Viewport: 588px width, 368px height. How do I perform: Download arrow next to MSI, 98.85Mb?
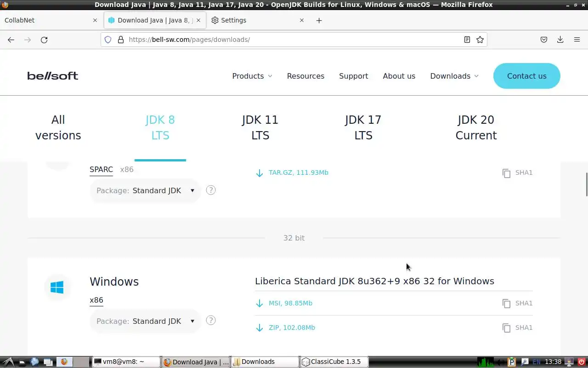click(x=260, y=303)
